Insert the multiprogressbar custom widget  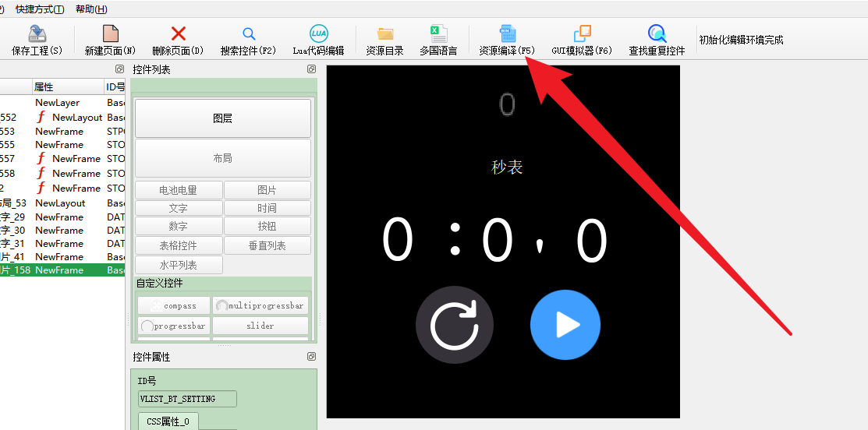[260, 305]
